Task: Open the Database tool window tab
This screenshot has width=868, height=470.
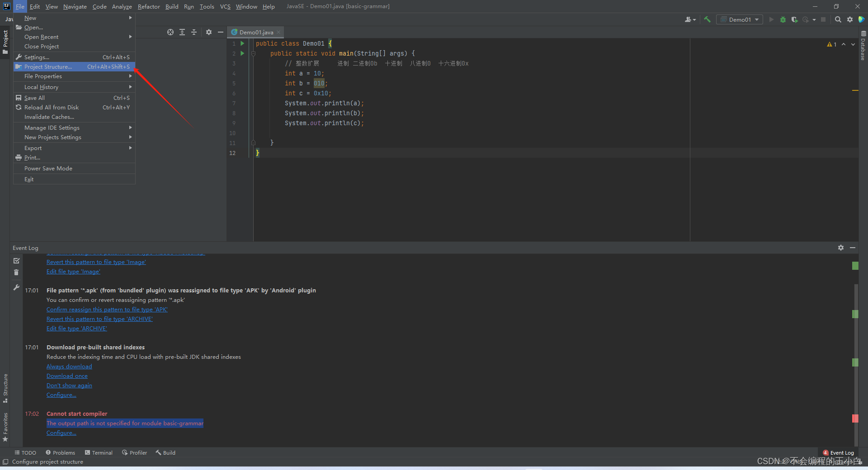Action: [863, 46]
